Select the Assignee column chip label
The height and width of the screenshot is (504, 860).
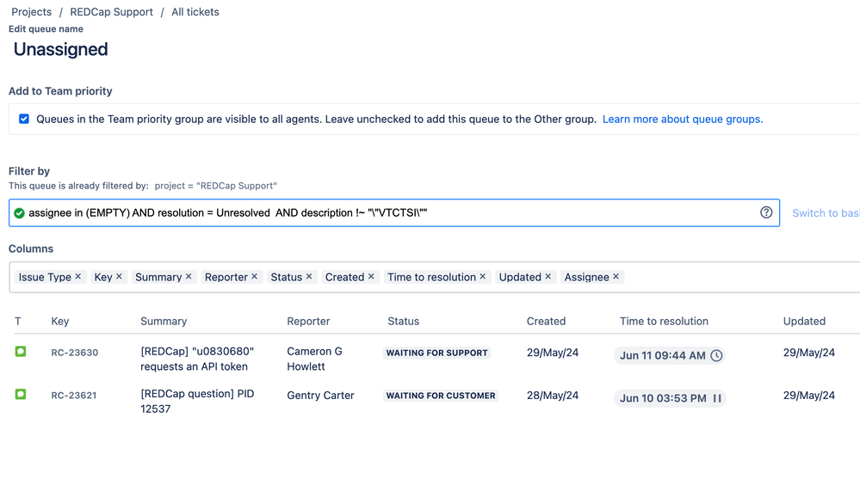click(x=586, y=277)
